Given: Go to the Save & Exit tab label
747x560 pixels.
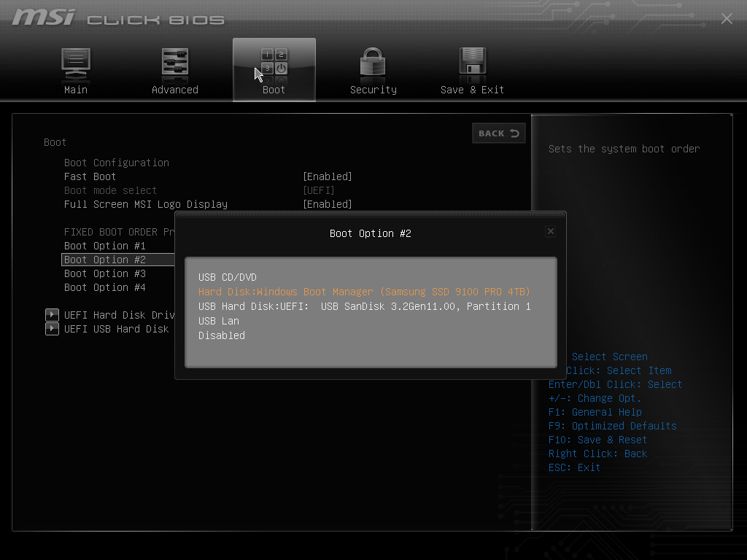Looking at the screenshot, I should (472, 90).
